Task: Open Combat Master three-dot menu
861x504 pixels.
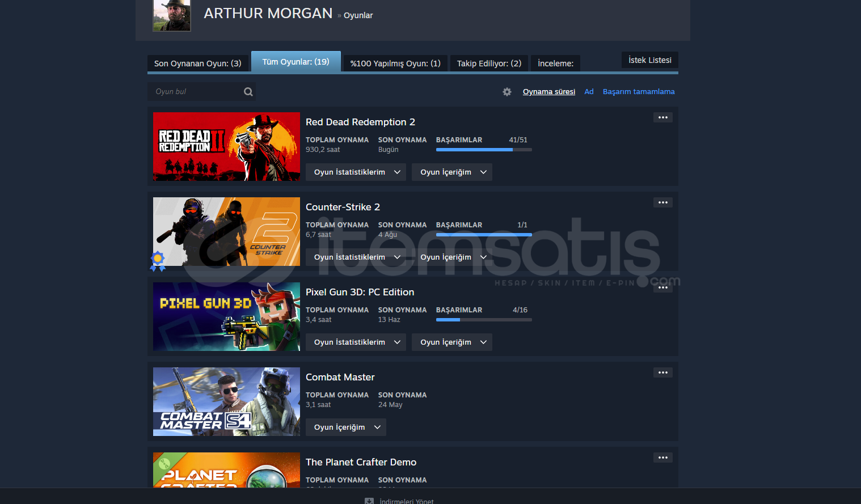Action: 663,372
